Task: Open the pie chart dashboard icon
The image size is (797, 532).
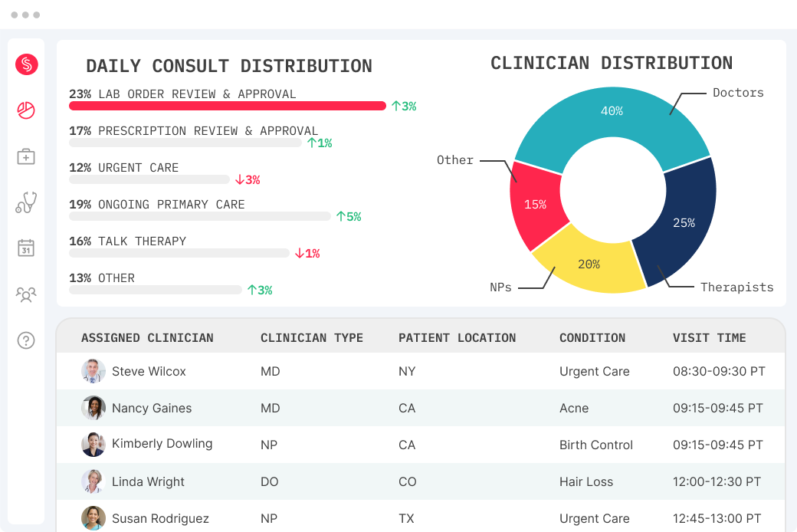Action: click(26, 110)
